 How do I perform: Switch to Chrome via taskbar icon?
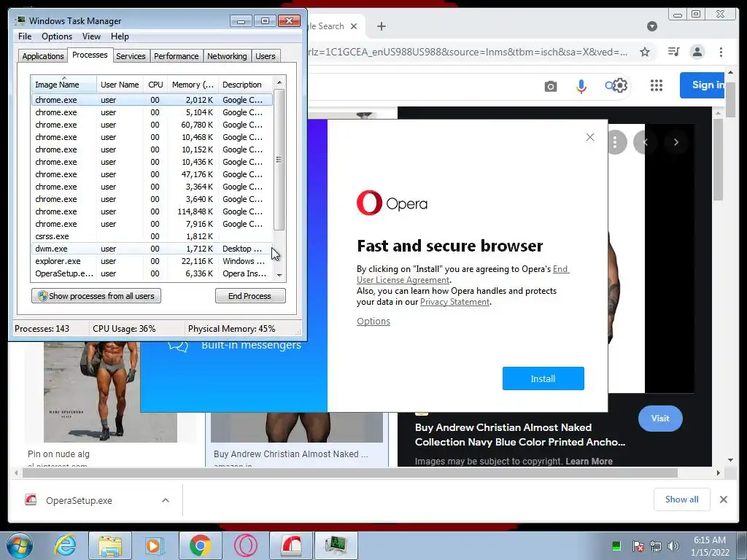(200, 545)
